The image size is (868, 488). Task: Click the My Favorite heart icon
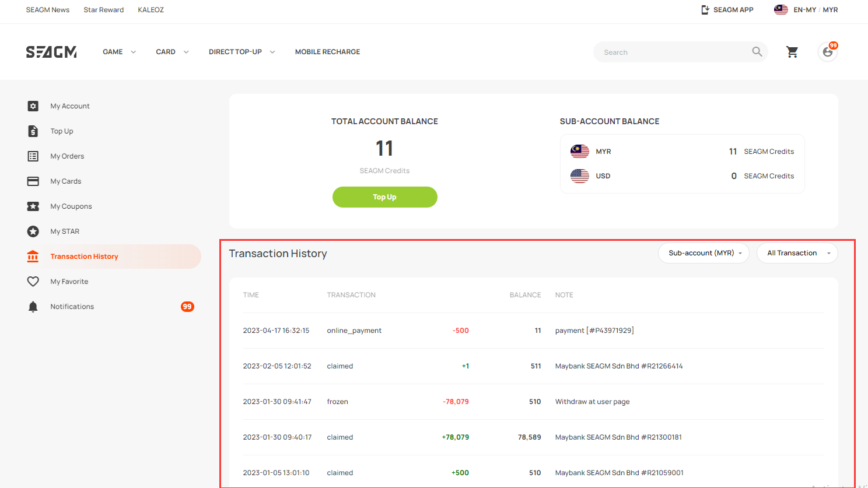coord(33,282)
